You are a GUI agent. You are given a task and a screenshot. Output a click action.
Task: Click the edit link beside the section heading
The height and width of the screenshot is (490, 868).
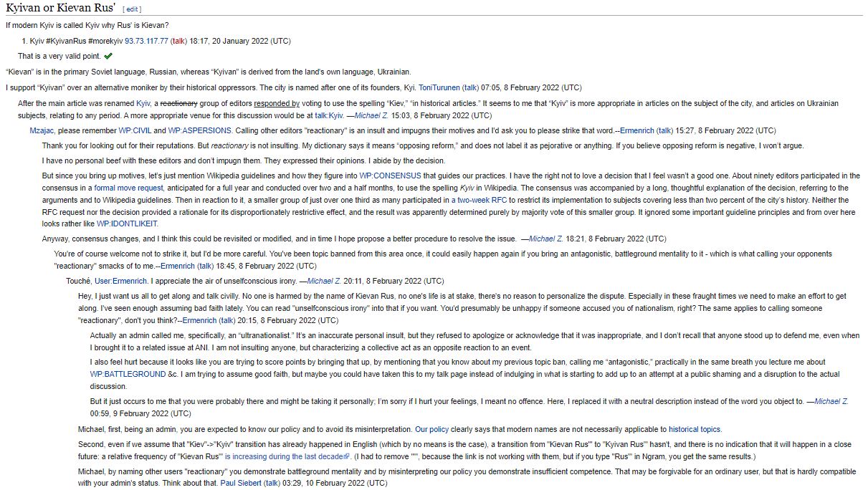coord(132,9)
